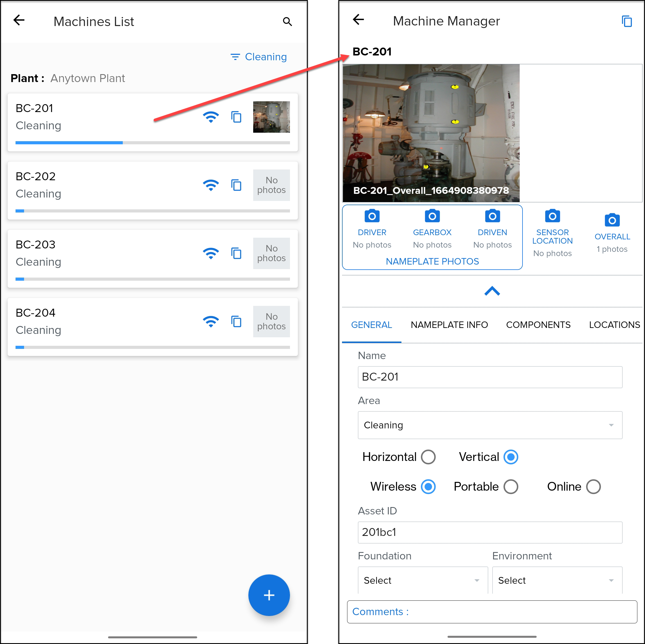
Task: Click the NAMEPLATE PHOTOS label
Action: [x=432, y=261]
